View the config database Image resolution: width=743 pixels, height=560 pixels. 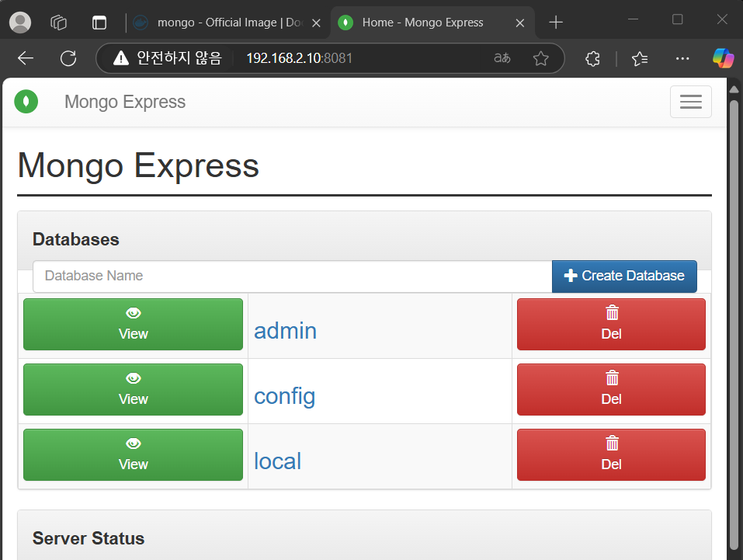click(134, 390)
